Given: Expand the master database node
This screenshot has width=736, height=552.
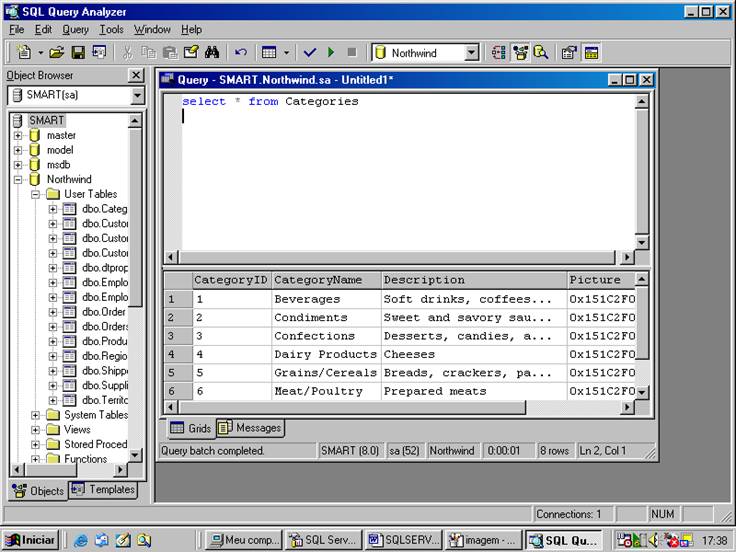Looking at the screenshot, I should [x=17, y=136].
